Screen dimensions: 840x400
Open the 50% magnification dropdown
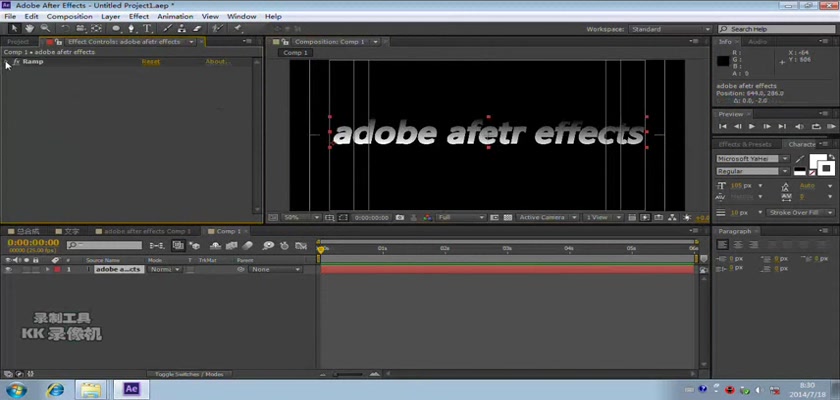coord(301,218)
